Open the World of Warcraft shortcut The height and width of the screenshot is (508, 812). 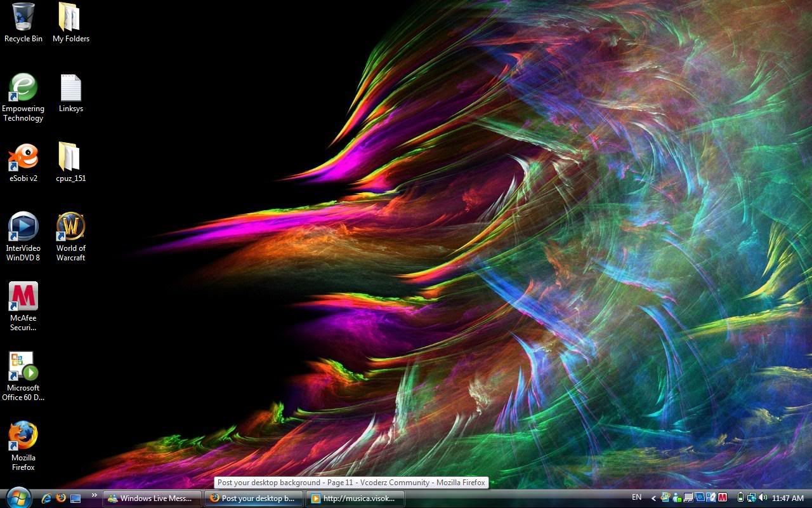(70, 227)
